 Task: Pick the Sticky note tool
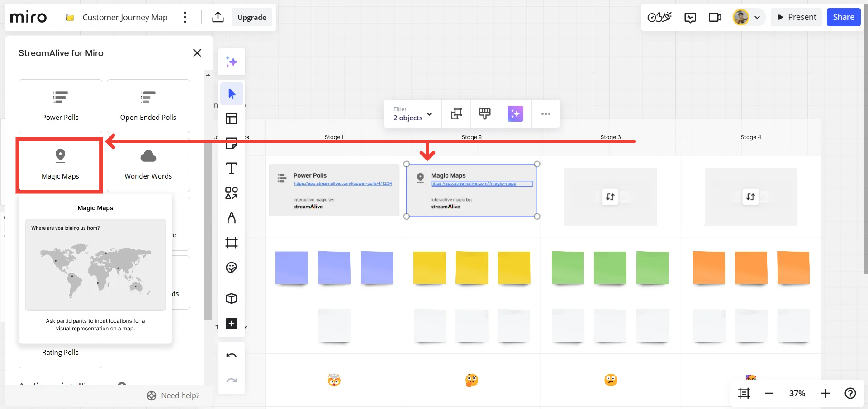tap(232, 144)
